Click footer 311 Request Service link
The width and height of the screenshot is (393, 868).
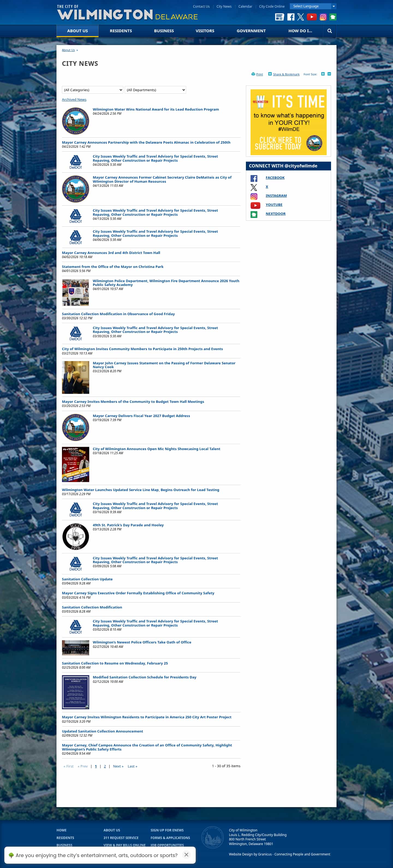tap(121, 838)
